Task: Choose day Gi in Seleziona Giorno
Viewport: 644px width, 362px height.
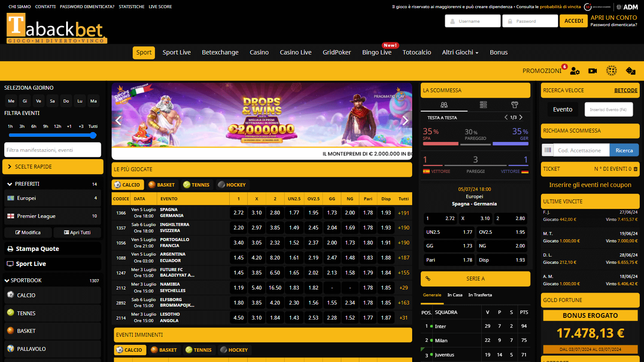Action: coord(25,101)
